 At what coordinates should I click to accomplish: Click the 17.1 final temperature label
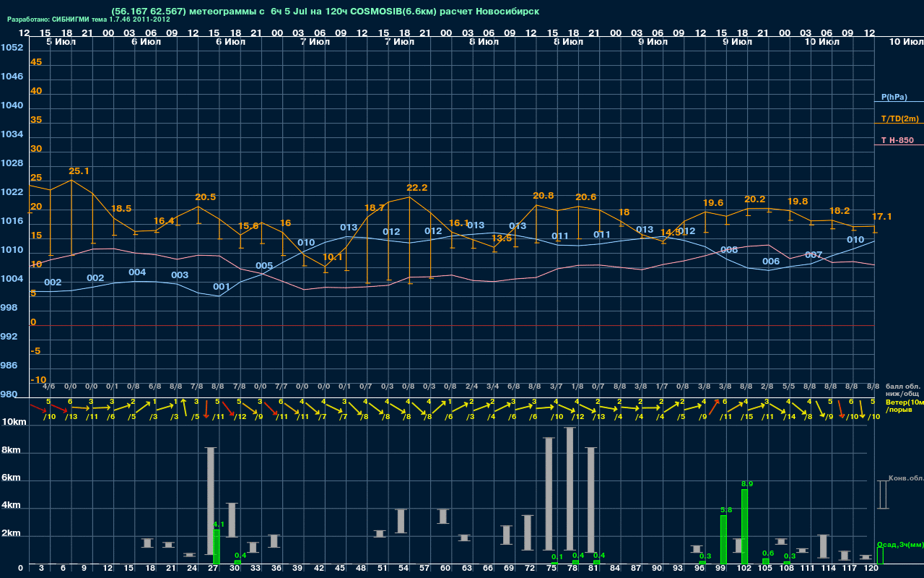click(x=881, y=216)
